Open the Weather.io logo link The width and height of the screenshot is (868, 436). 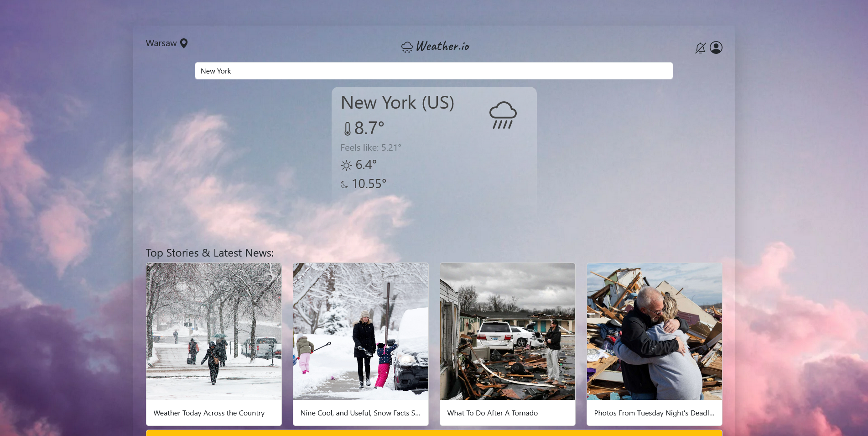[x=435, y=47]
